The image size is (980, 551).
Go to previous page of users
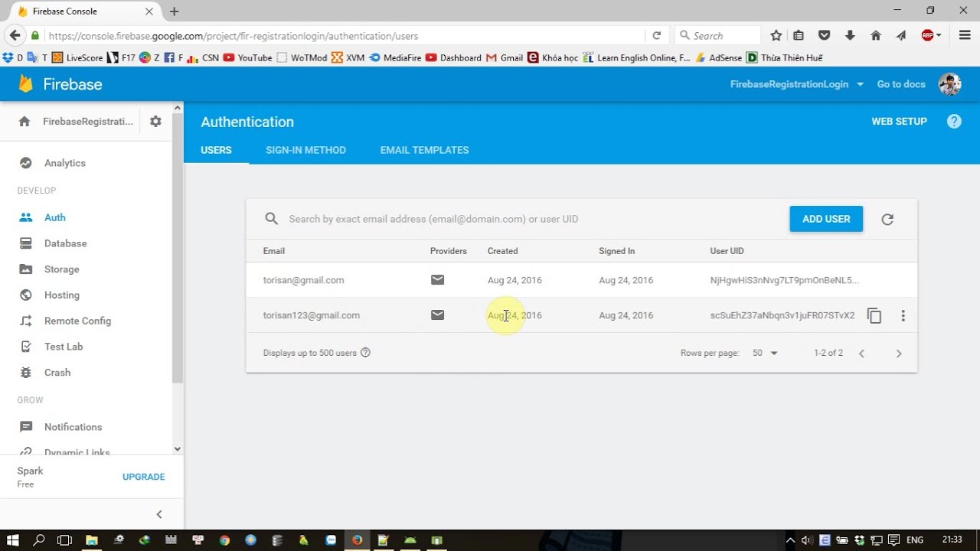[861, 354]
